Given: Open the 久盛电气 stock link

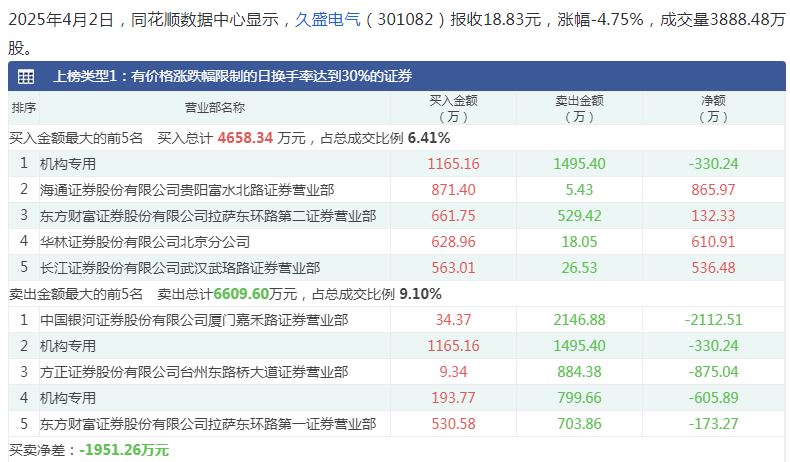Looking at the screenshot, I should 328,20.
